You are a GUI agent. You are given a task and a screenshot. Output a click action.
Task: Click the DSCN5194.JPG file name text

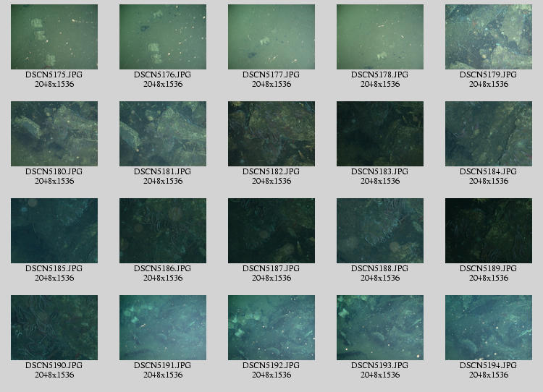tap(488, 365)
